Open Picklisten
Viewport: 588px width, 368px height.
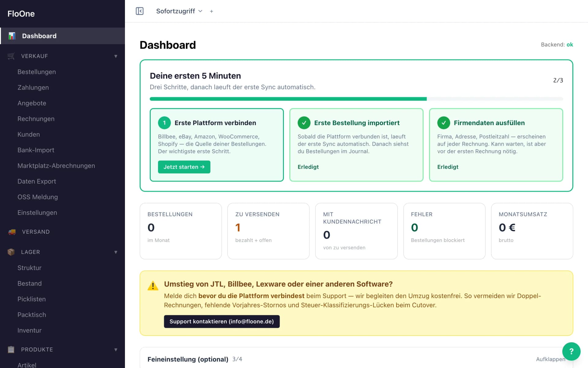32,299
